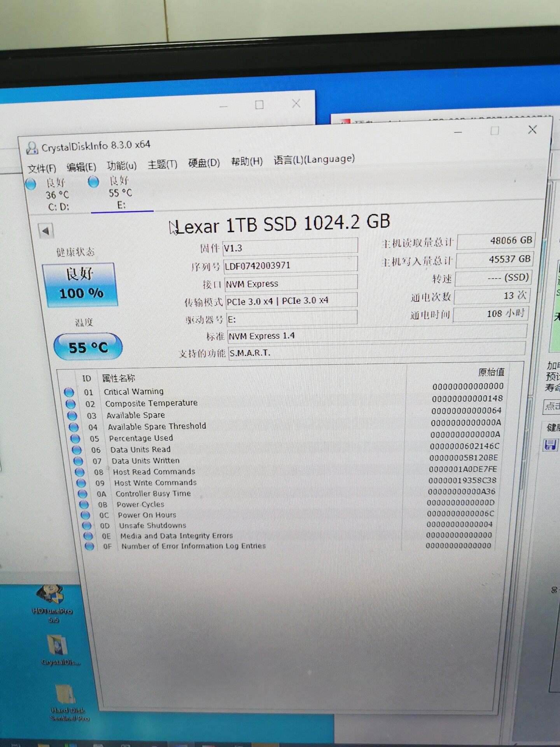Viewport: 560px width, 747px height.
Task: Click the status icon beside Power Cycles
Action: (x=84, y=505)
